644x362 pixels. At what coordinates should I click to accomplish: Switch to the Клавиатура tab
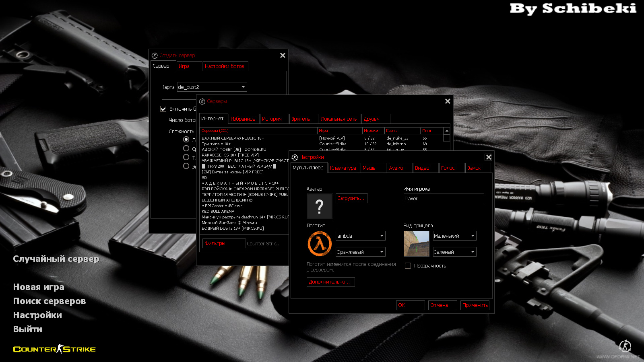click(343, 168)
